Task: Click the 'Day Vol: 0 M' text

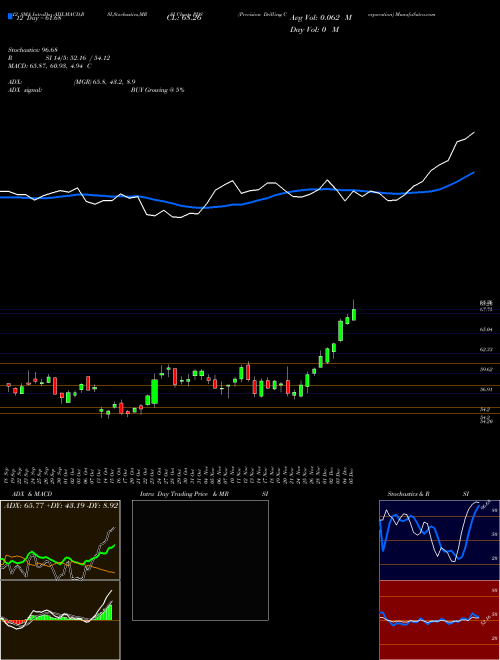Action: 314,30
